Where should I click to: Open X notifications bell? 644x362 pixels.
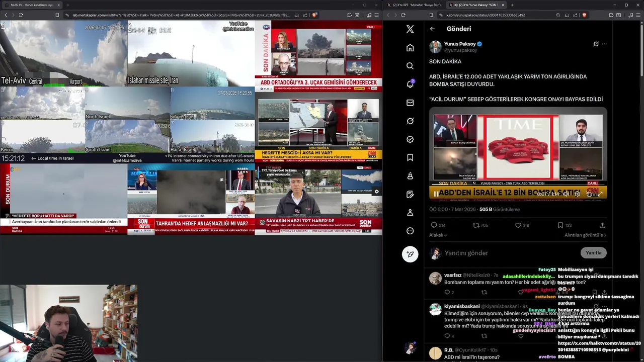coord(410,84)
